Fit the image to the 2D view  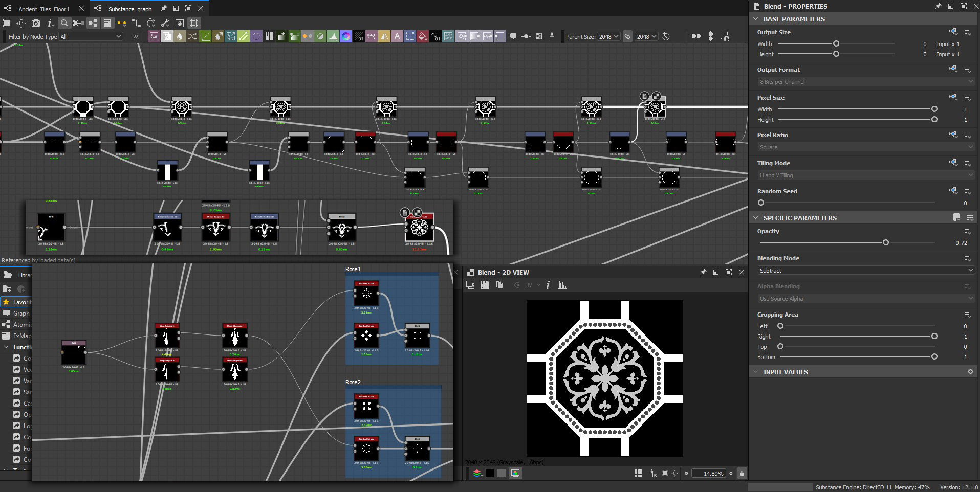pyautogui.click(x=665, y=474)
